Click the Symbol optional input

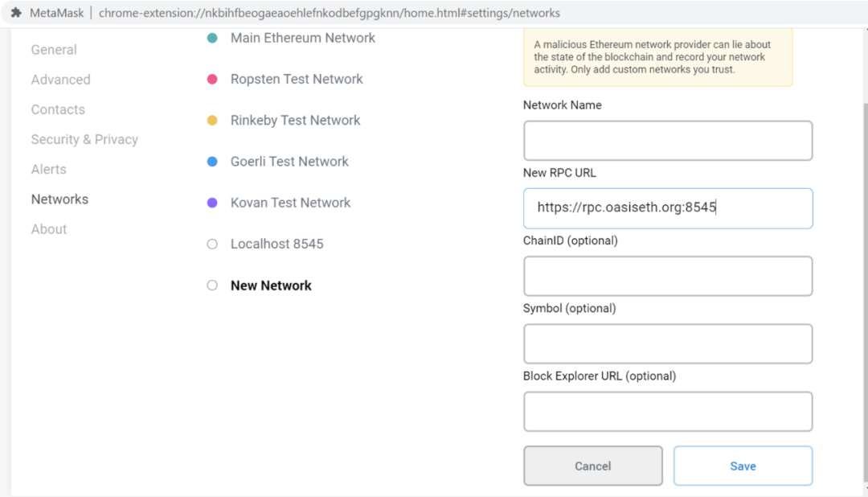668,344
